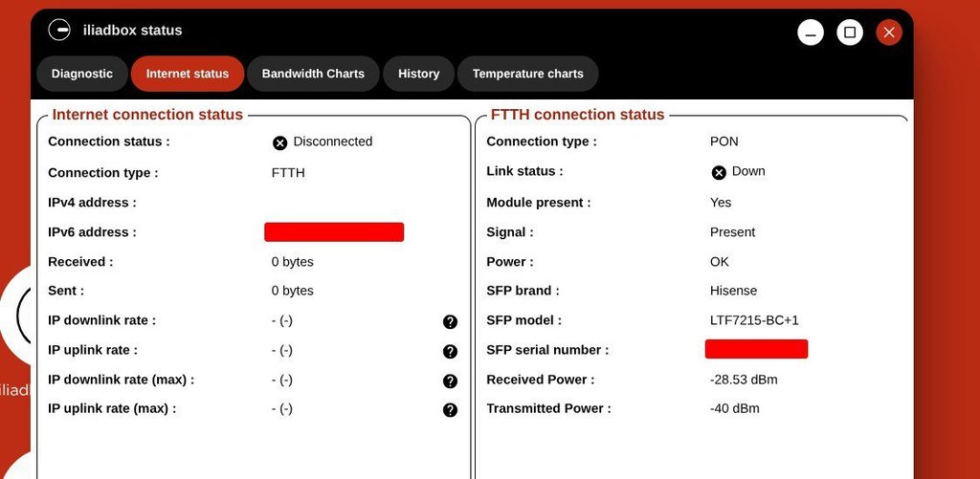Screen dimensions: 980x479
Task: Click the Disconnected status X icon
Action: pos(280,143)
